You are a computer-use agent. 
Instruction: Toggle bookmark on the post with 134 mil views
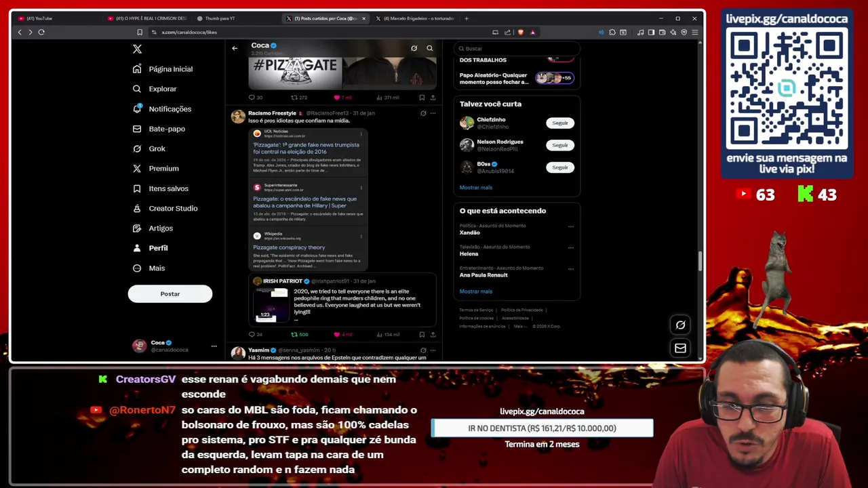point(421,334)
